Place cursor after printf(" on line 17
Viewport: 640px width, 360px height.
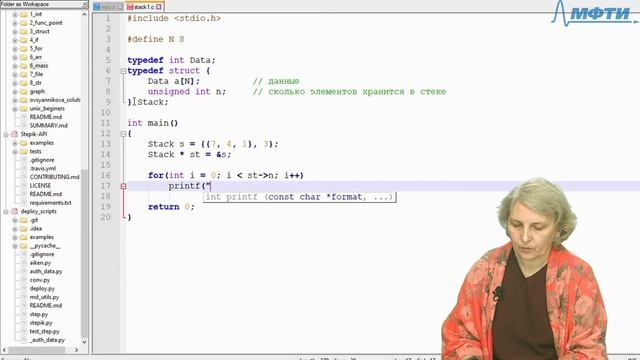tap(211, 186)
